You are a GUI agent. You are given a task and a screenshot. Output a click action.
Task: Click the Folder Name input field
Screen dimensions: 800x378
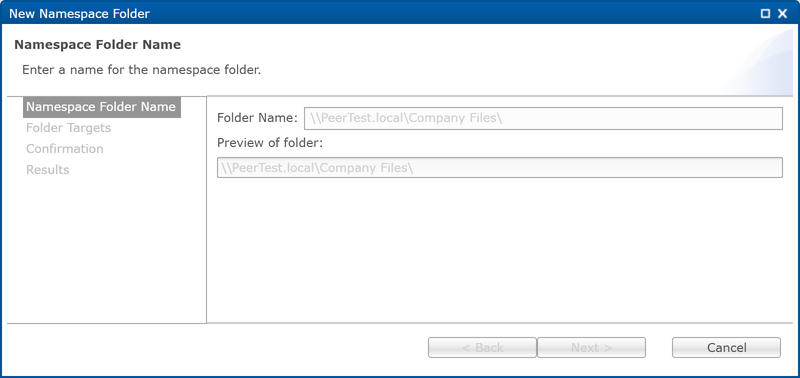click(543, 118)
